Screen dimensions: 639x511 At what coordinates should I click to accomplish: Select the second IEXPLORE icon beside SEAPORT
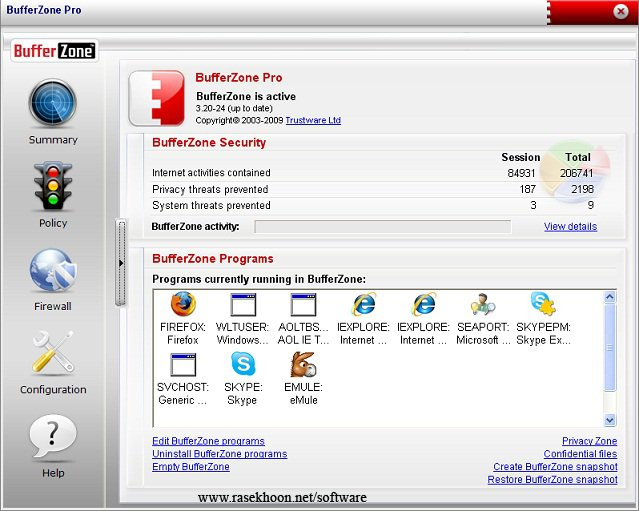(x=423, y=304)
